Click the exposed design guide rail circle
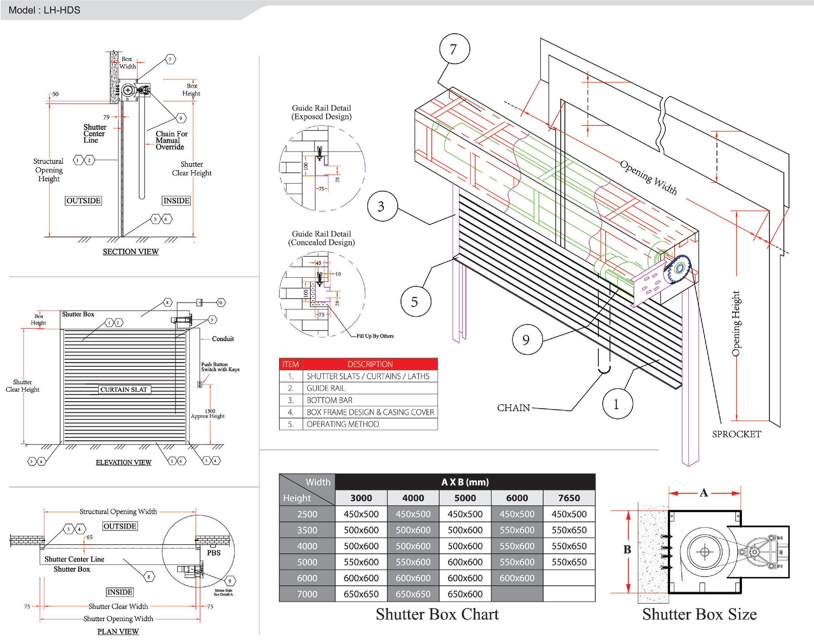The height and width of the screenshot is (644, 814). pos(322,168)
